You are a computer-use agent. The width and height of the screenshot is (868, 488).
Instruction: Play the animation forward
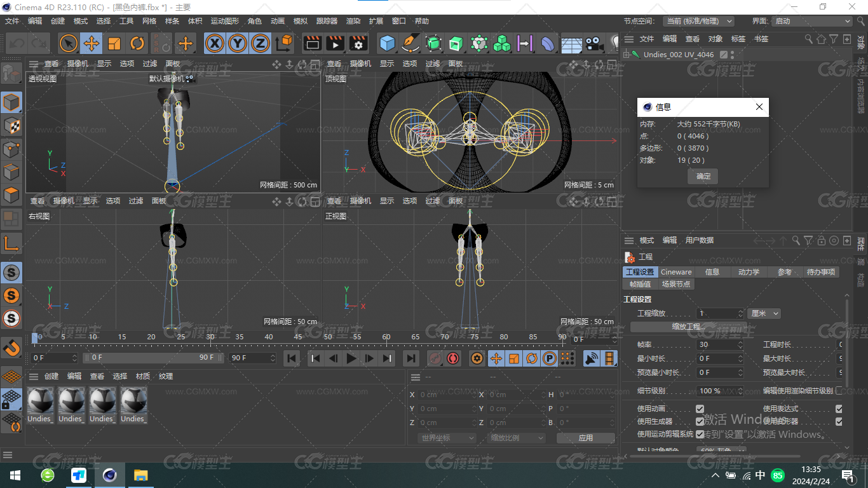tap(351, 358)
